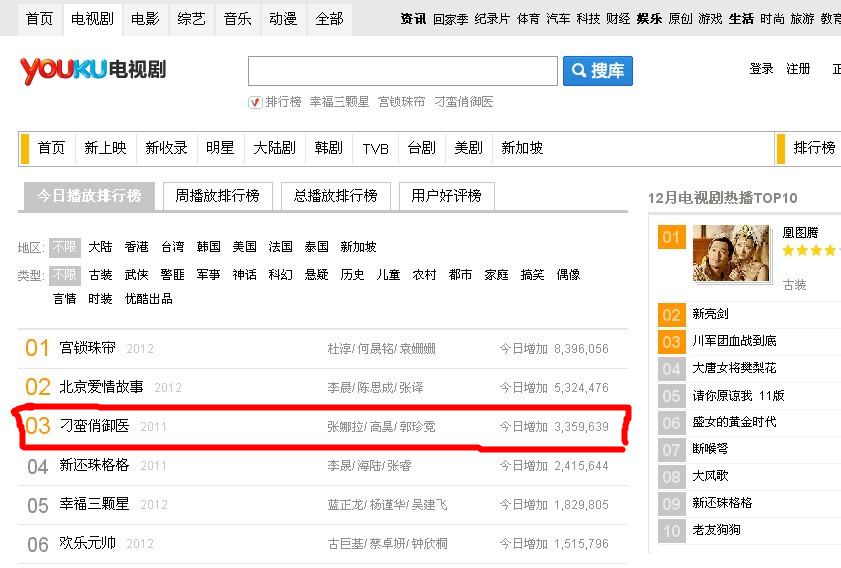Open the 动漫 top tab

[x=283, y=19]
